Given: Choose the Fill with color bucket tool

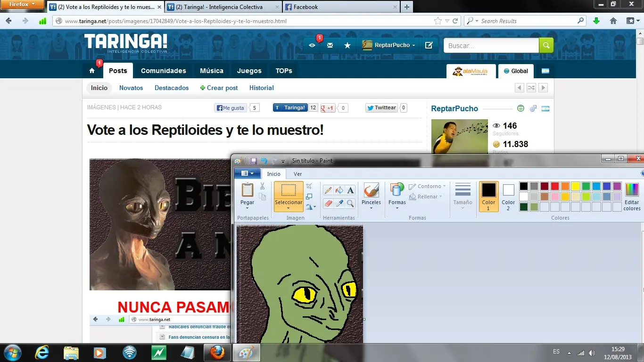Looking at the screenshot, I should pos(339,190).
